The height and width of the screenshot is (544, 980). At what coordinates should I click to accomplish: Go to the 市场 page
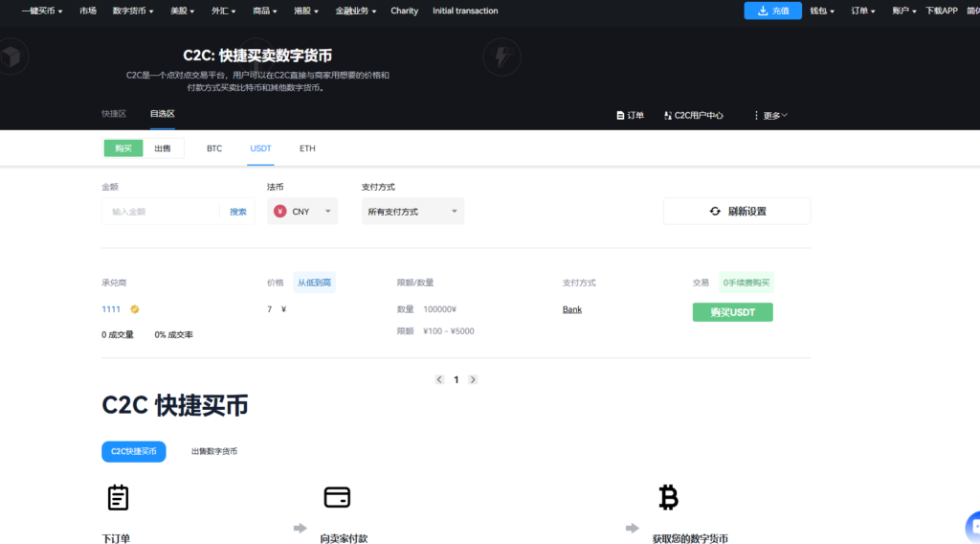(x=88, y=11)
